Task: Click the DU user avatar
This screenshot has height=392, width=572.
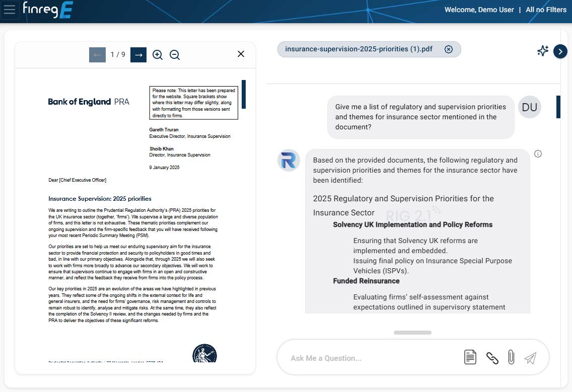Action: (530, 107)
